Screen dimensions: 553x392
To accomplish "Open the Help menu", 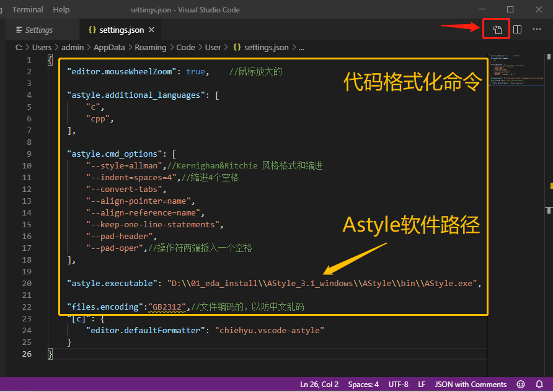I will [x=60, y=9].
